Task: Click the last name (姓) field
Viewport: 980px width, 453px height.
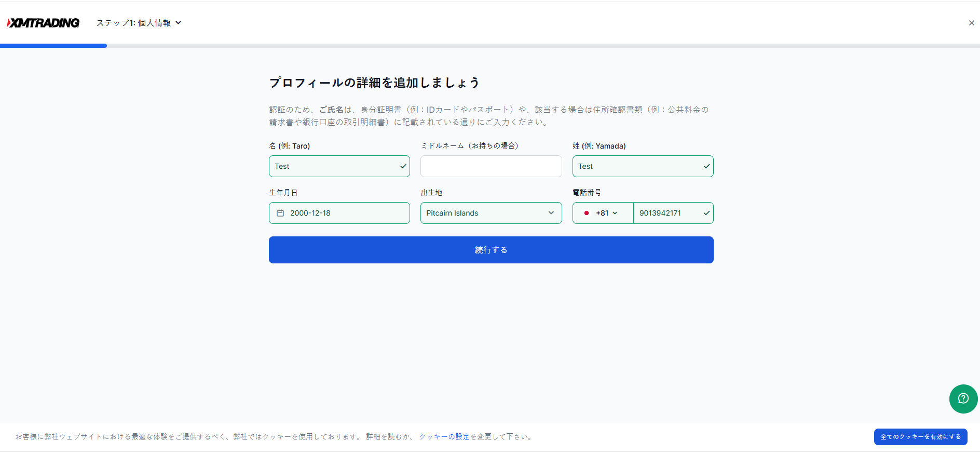Action: point(643,166)
